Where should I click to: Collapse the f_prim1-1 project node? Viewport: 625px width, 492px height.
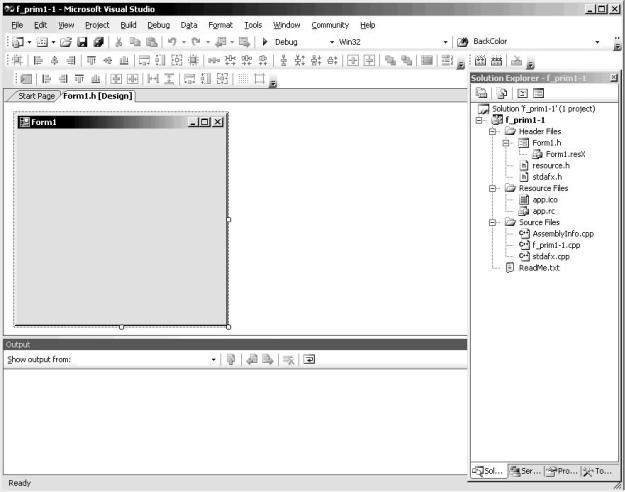(x=480, y=120)
